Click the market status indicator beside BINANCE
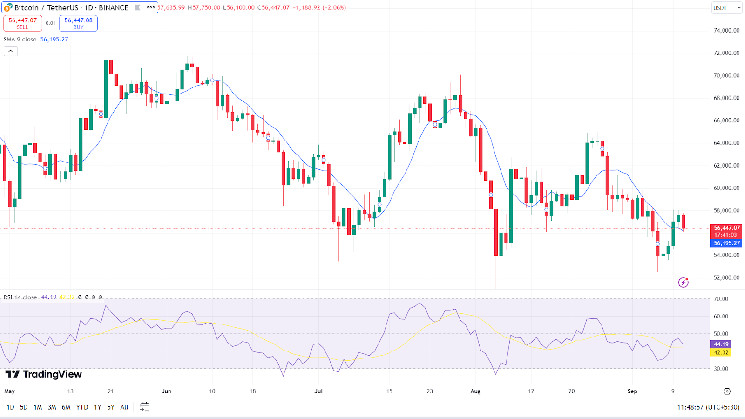This screenshot has height=419, width=745. click(x=137, y=8)
